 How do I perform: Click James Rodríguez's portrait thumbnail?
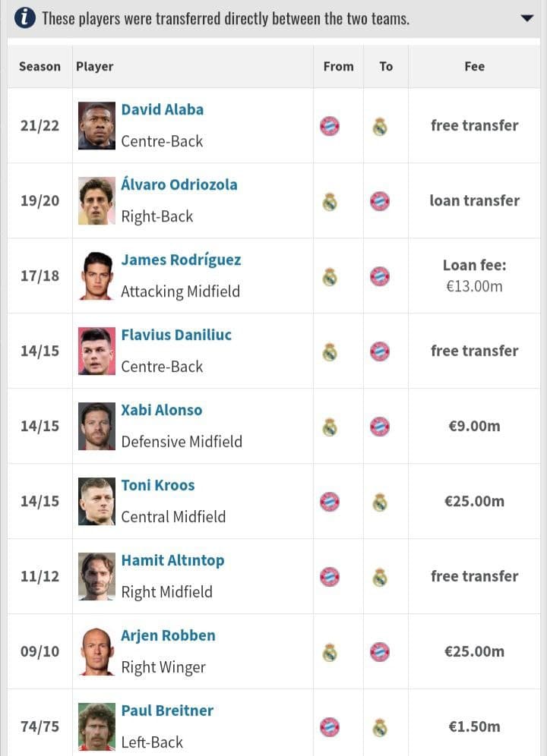point(96,276)
